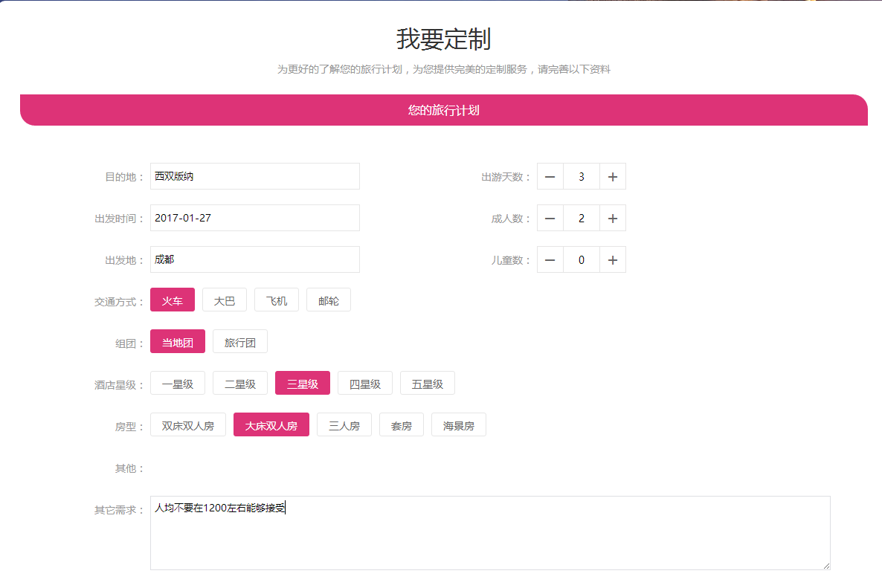Open the 出发时间 date field
Viewport: 882px width, 588px height.
coord(255,218)
